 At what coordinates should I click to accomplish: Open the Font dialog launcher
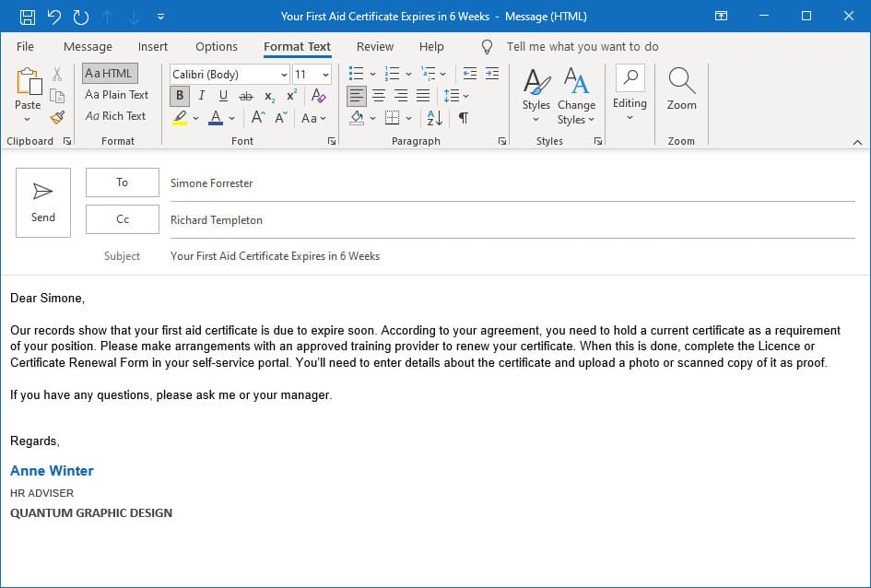tap(332, 142)
